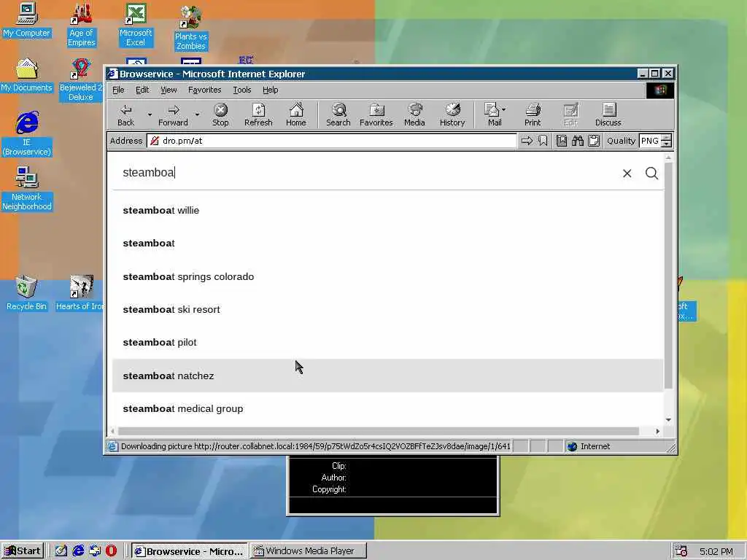Click the quick launch notepad pencil icon
The width and height of the screenshot is (747, 560).
[61, 551]
